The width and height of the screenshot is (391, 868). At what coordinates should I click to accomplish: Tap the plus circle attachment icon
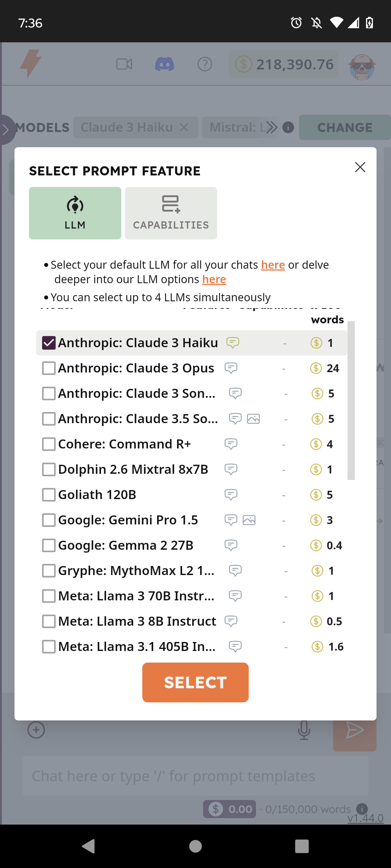[36, 730]
